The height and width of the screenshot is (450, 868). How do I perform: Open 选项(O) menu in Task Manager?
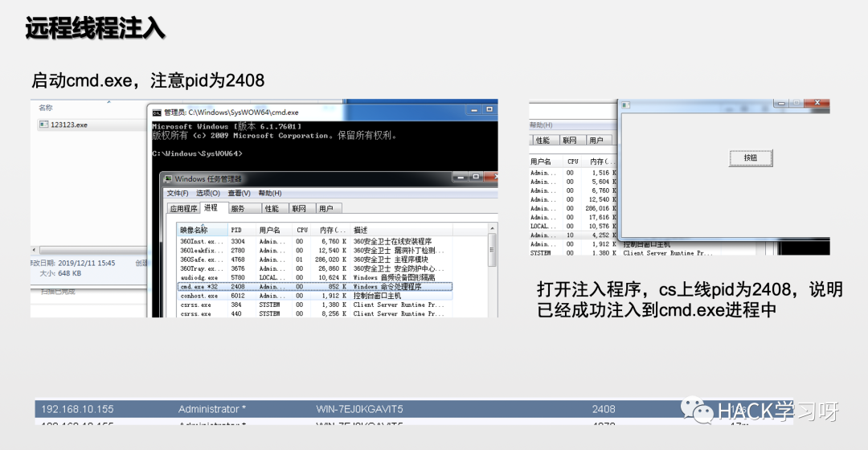click(208, 193)
